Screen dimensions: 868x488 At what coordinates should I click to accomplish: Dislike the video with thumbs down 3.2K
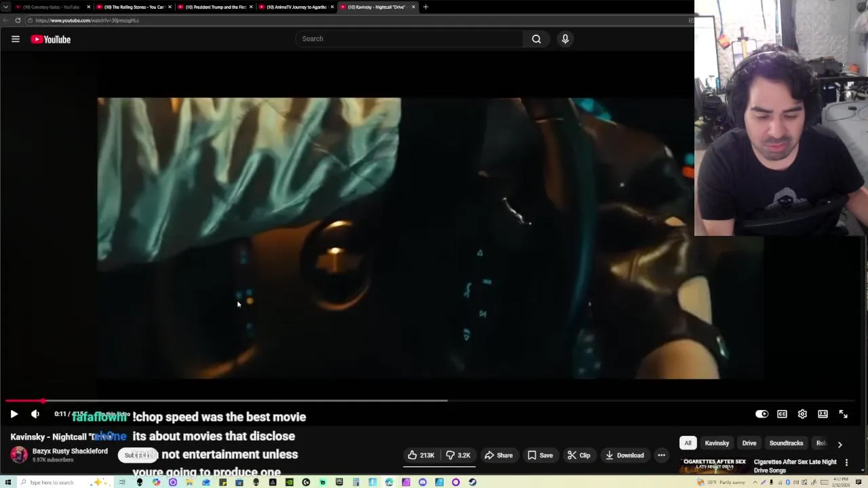point(458,455)
